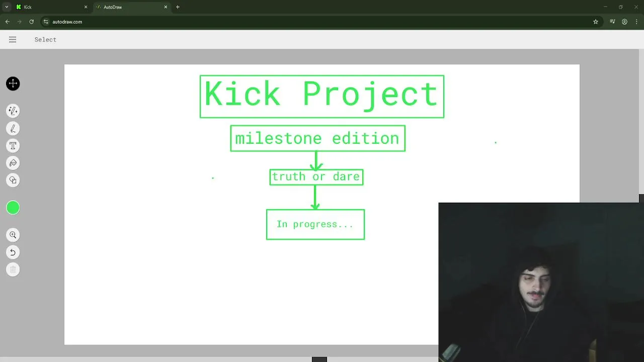Image resolution: width=644 pixels, height=362 pixels.
Task: Pick the freehand Draw pencil tool
Action: pyautogui.click(x=13, y=129)
